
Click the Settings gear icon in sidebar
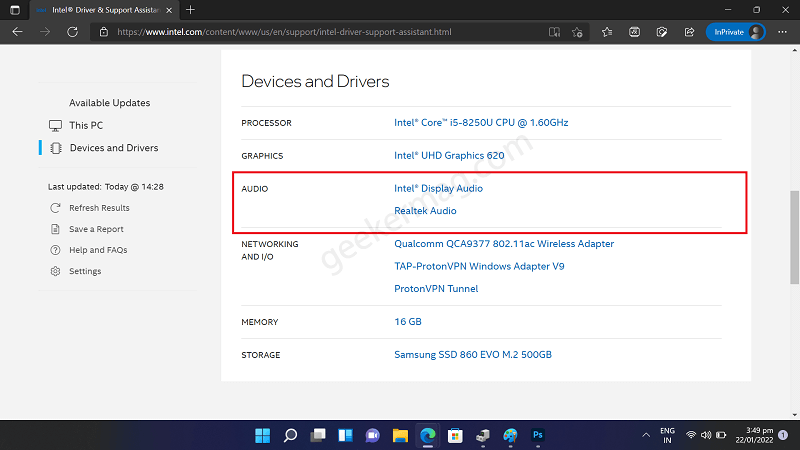55,271
